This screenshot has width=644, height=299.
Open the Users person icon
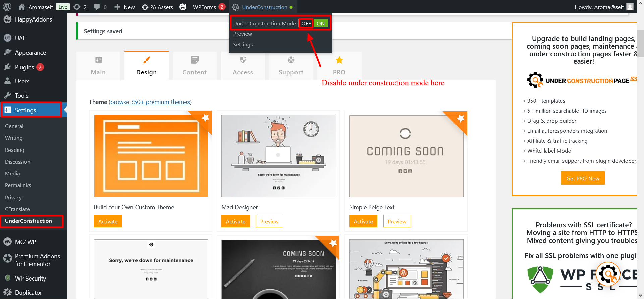click(7, 81)
